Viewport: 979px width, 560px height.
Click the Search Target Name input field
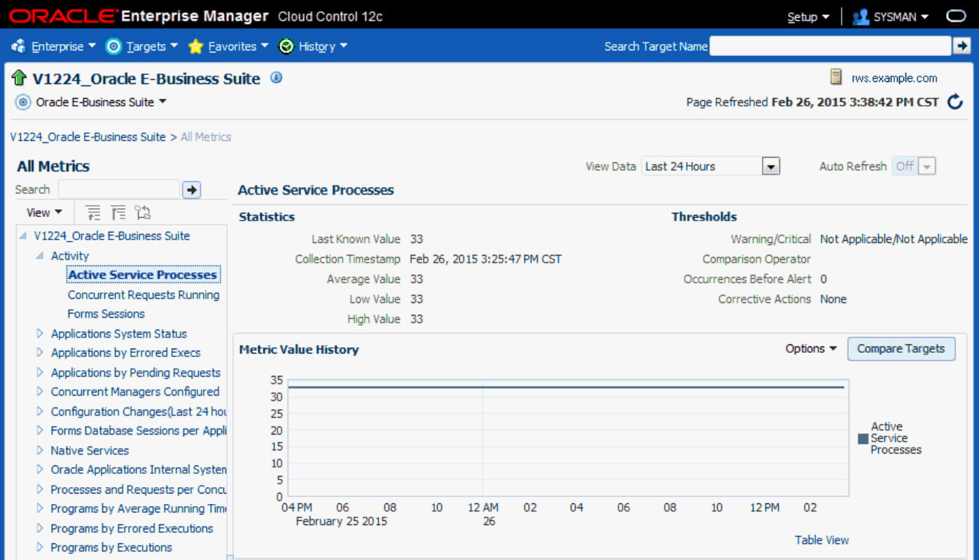[831, 46]
